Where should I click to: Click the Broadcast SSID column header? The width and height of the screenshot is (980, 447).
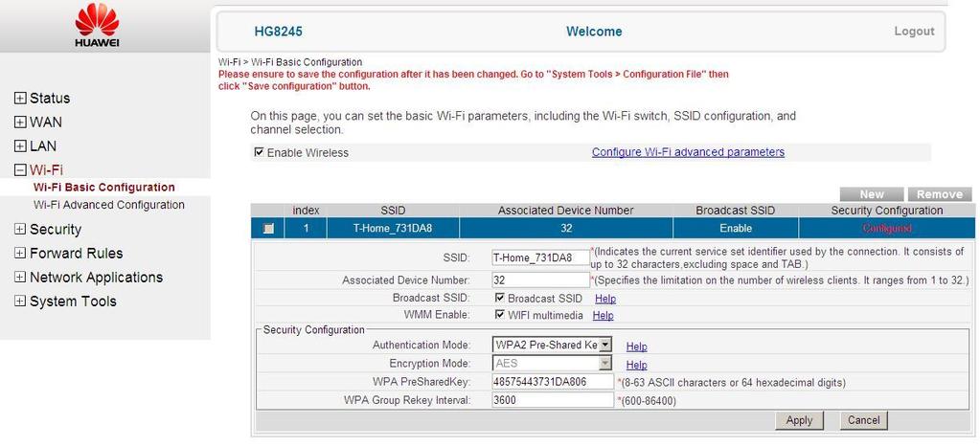point(736,211)
